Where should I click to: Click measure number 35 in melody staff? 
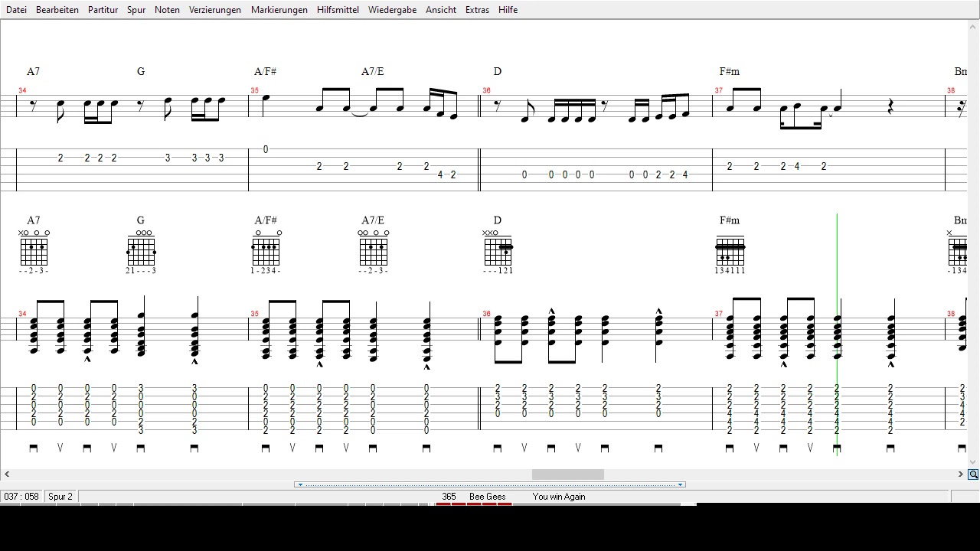[254, 90]
